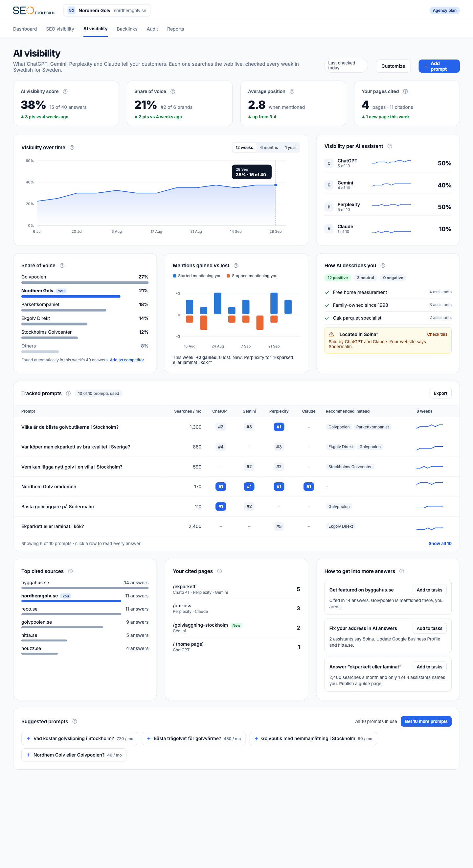Add "Answer ekparkett eller laminat" to tasks

click(429, 666)
